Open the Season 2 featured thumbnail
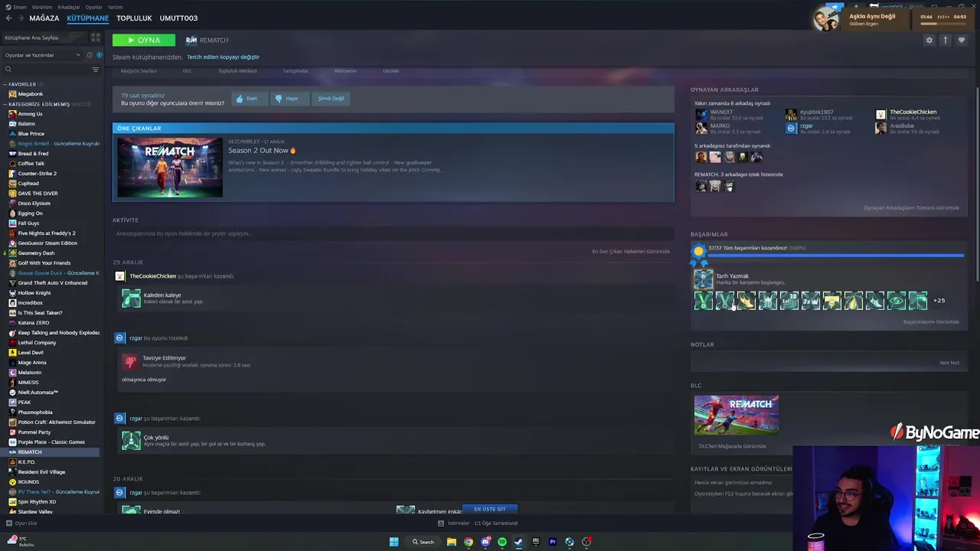The height and width of the screenshot is (551, 980). 170,168
